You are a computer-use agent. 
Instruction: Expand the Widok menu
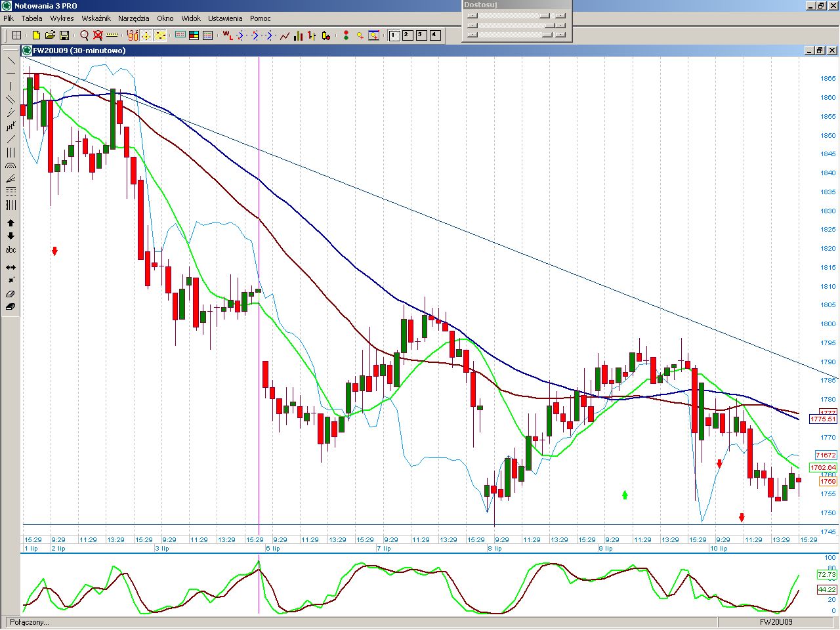[191, 18]
